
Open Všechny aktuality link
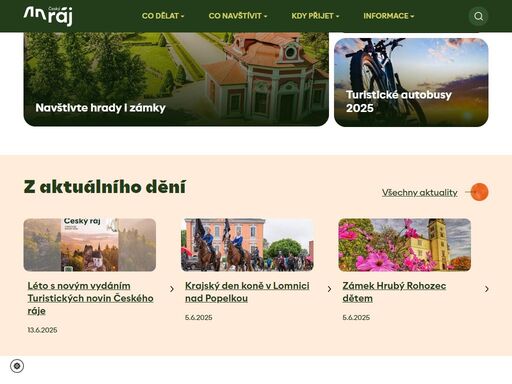pos(419,192)
